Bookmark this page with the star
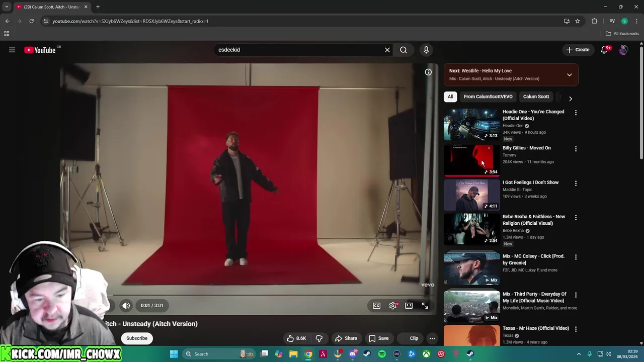Screen dimensions: 644x362 [x=578, y=21]
